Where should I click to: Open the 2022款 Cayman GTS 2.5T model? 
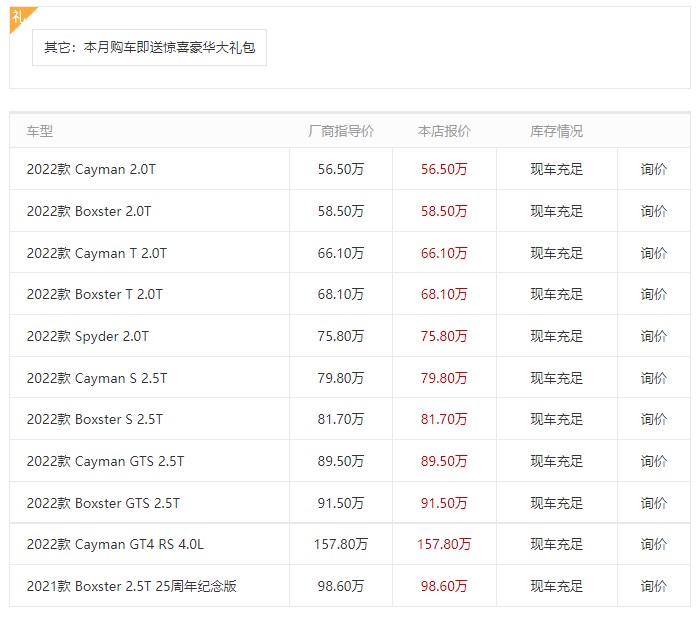point(105,461)
